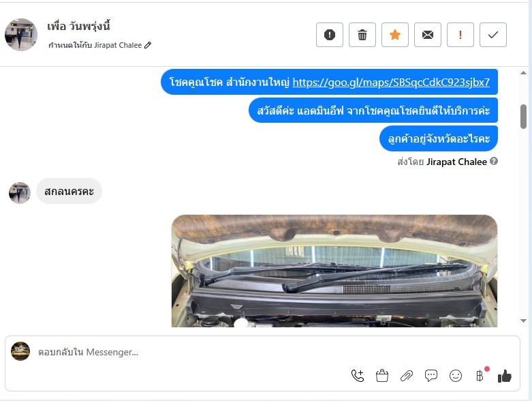Image resolution: width=532 pixels, height=401 pixels.
Task: Toggle the orange star follow-up marker
Action: click(x=395, y=35)
